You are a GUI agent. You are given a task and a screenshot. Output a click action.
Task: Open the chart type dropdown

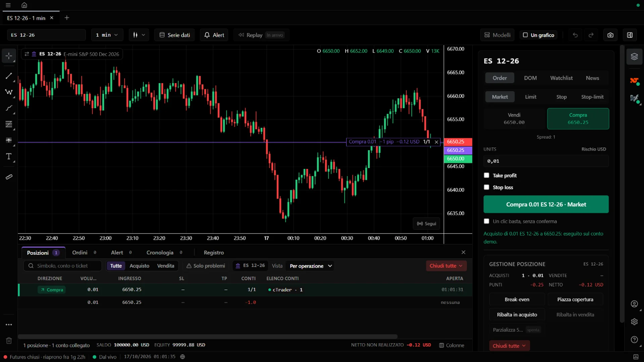(x=139, y=35)
